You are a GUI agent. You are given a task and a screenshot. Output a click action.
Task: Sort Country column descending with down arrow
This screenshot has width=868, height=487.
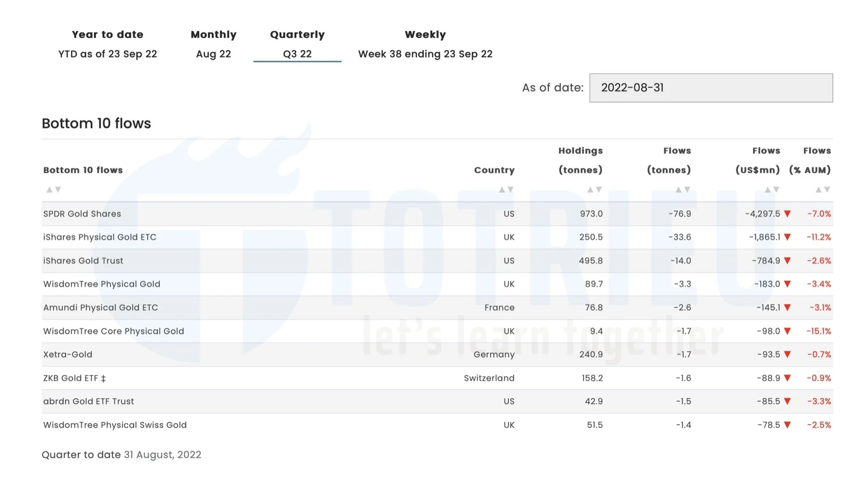click(x=511, y=190)
